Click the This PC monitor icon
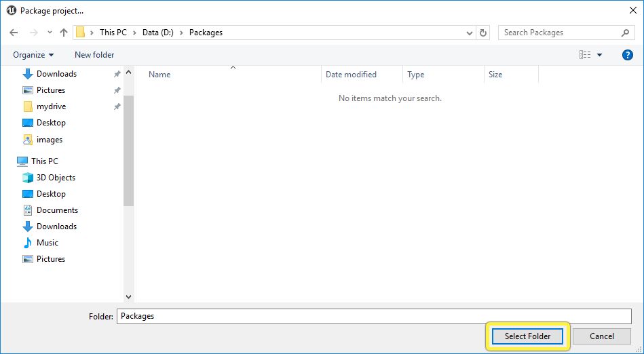 [x=22, y=161]
